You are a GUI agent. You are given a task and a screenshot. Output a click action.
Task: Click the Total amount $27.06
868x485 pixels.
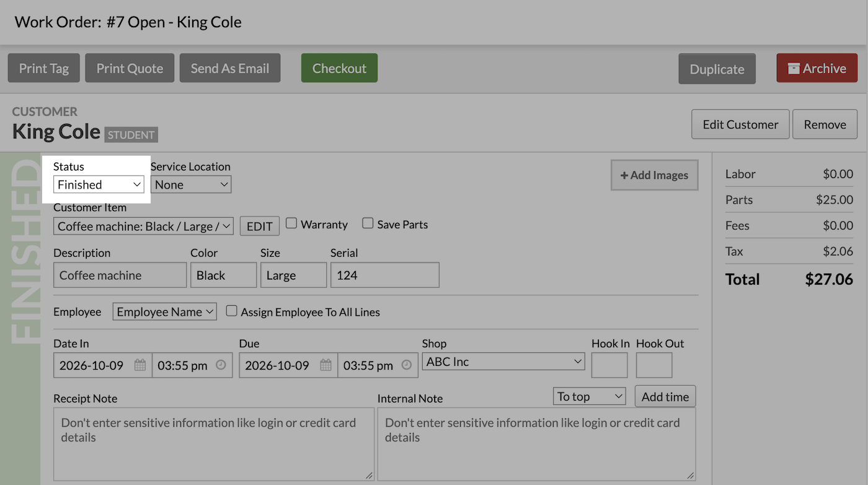coord(829,279)
